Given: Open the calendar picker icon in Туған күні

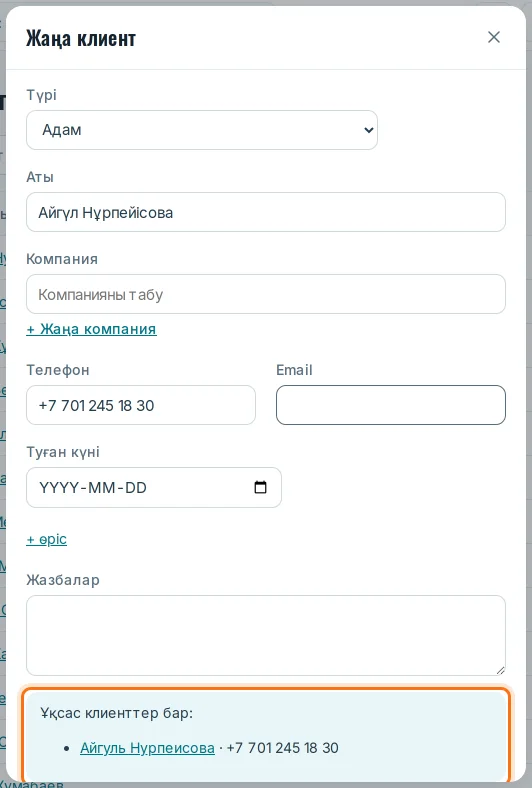Looking at the screenshot, I should [260, 487].
